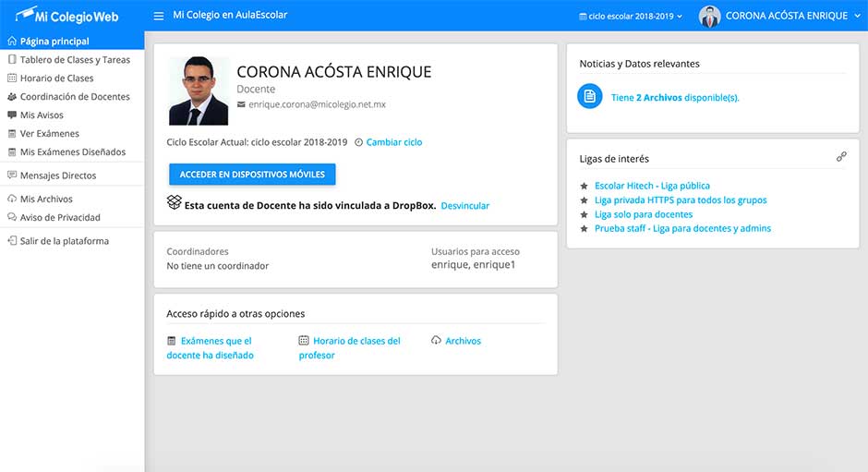
Task: Click the envelope icon beside the email
Action: [241, 104]
